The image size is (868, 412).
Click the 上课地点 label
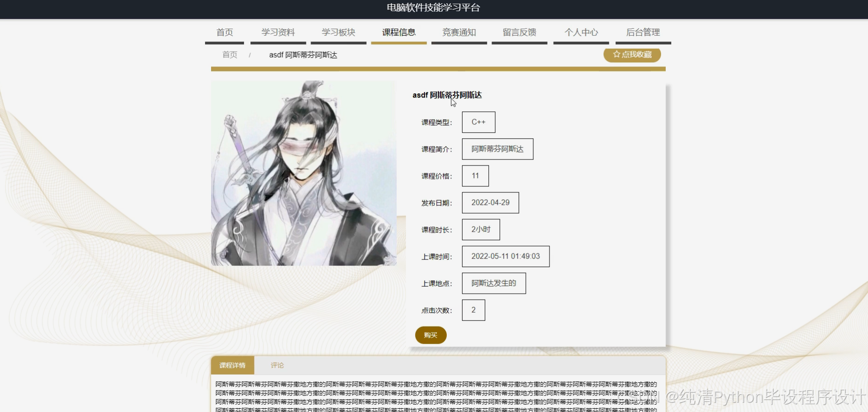(x=437, y=283)
